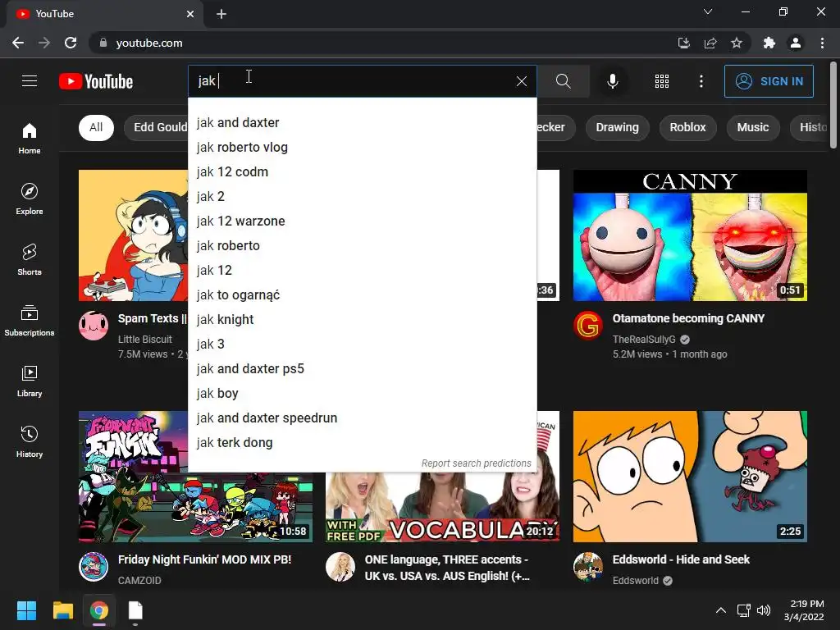Open Eddsworld - Hide and Seek title
Screen dimensions: 840x630
point(681,559)
